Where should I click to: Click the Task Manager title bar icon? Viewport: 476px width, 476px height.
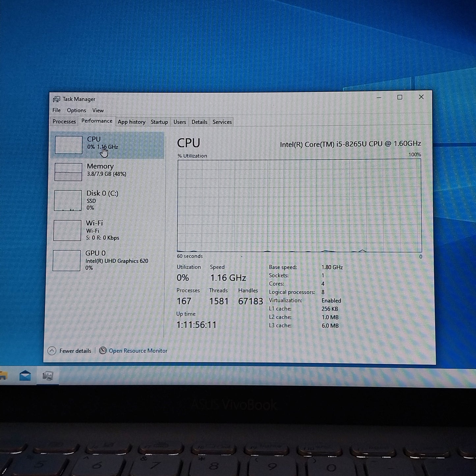pyautogui.click(x=57, y=99)
